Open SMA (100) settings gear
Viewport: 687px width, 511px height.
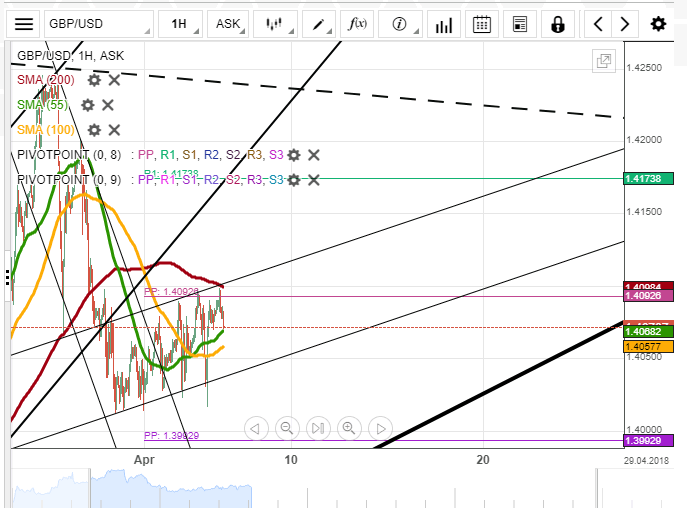[94, 130]
